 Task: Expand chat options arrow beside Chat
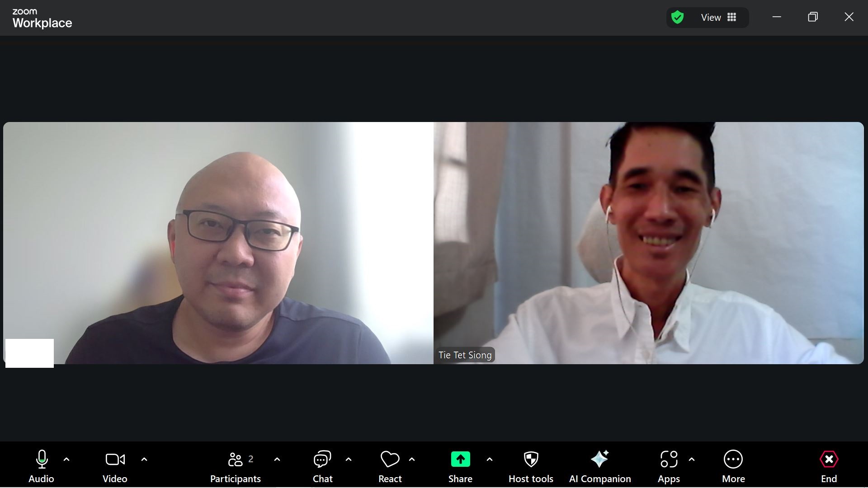[349, 459]
